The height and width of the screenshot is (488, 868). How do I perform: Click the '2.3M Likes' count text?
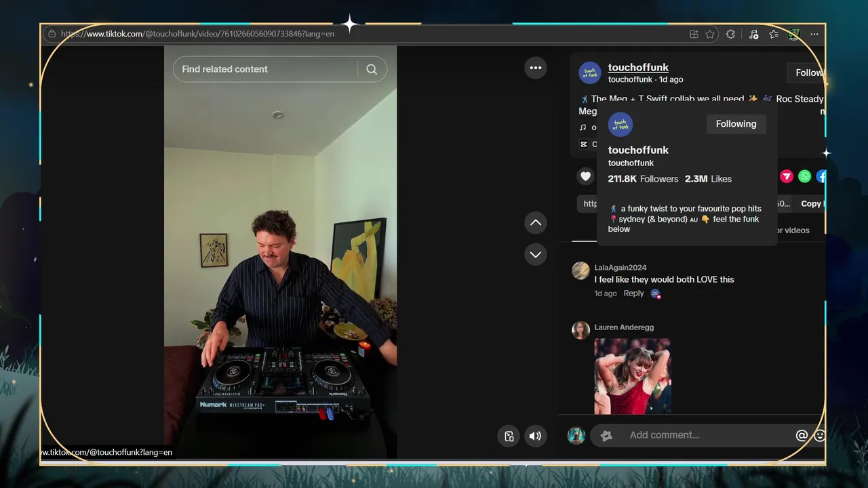pos(708,179)
